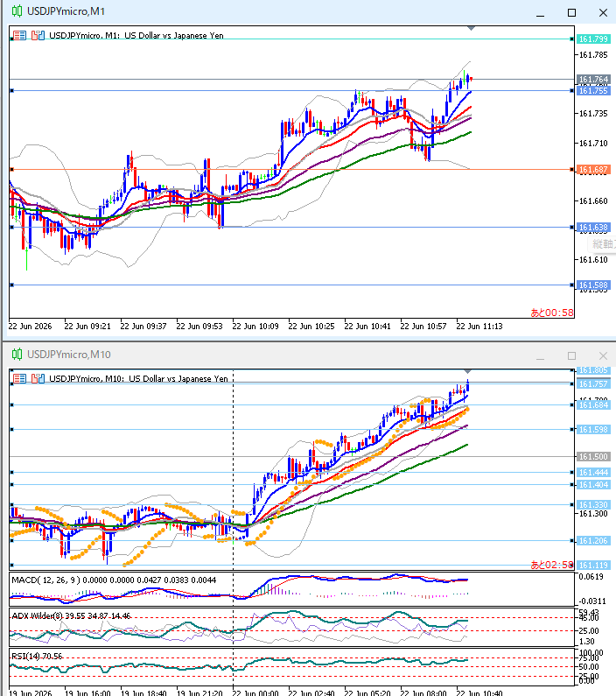Screen dimensions: 616x696
Task: Select the 161.444 price label in M10 chart
Action: pyautogui.click(x=593, y=472)
